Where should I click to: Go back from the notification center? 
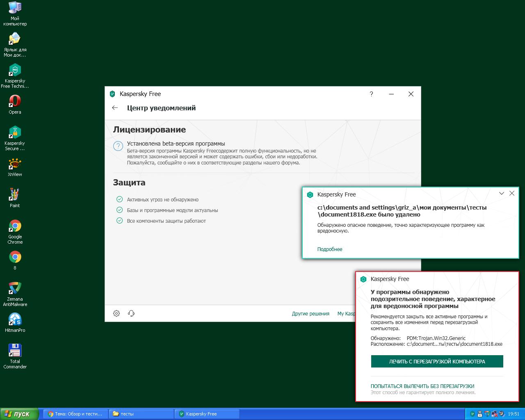tap(115, 108)
